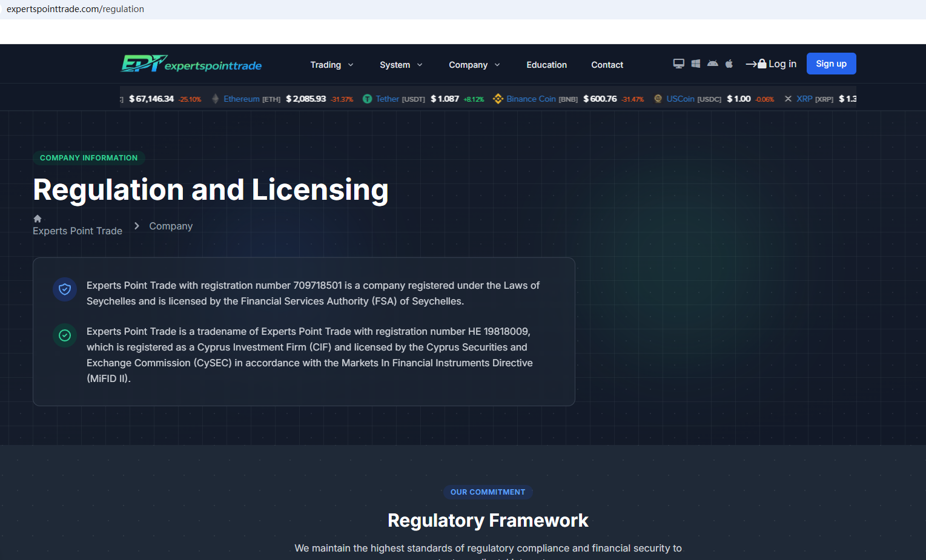Viewport: 926px width, 560px height.
Task: Click the Binance Coin icon in ticker
Action: coord(498,99)
